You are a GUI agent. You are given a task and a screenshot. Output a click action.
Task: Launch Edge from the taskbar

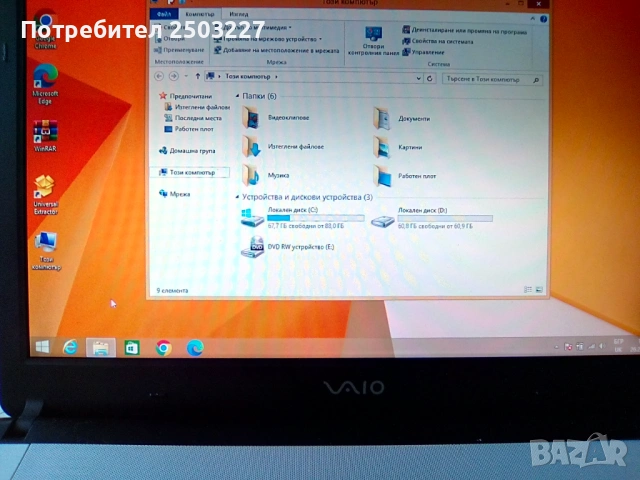pos(195,348)
